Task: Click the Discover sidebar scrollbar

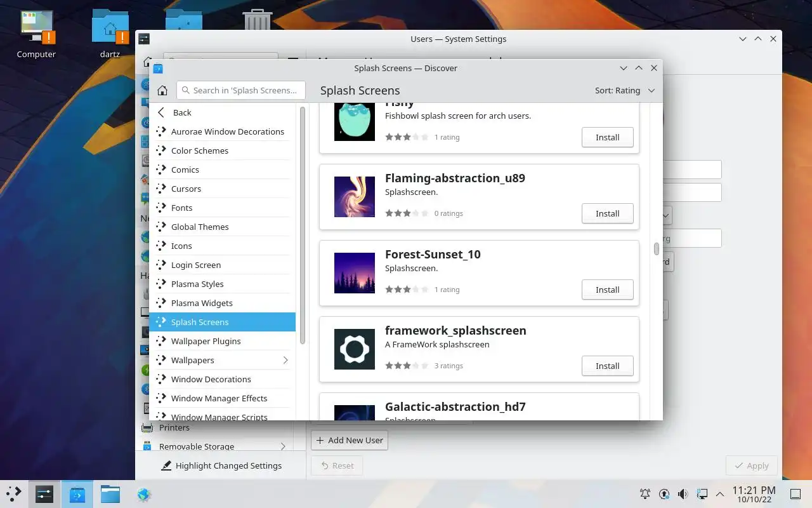Action: click(x=303, y=225)
